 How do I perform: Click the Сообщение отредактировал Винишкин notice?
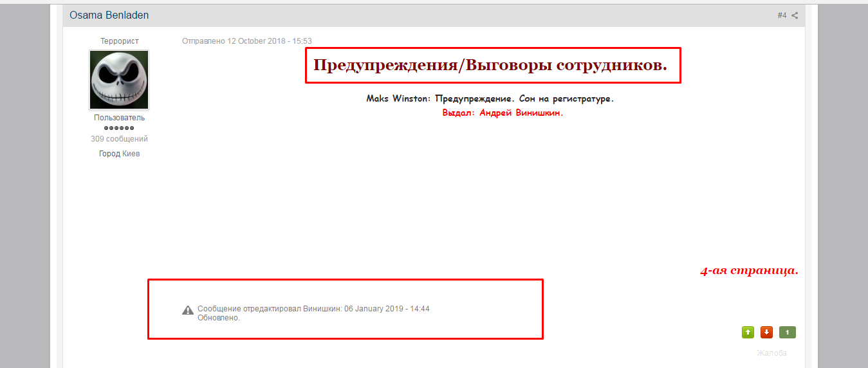point(313,309)
